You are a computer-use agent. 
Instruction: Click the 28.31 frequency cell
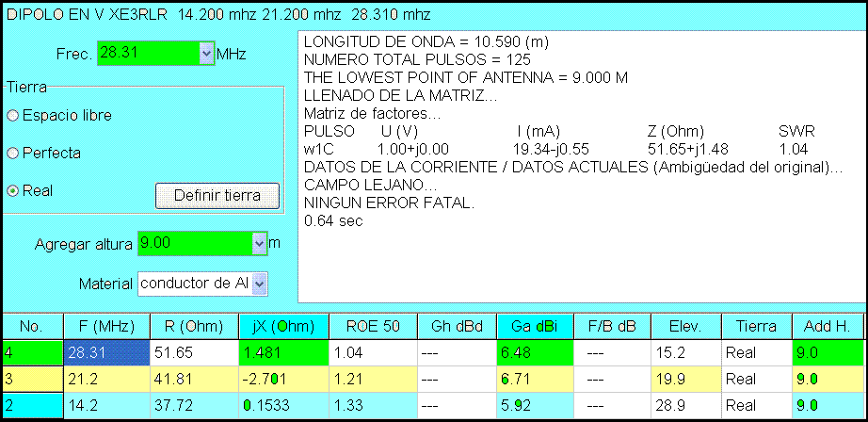click(105, 352)
